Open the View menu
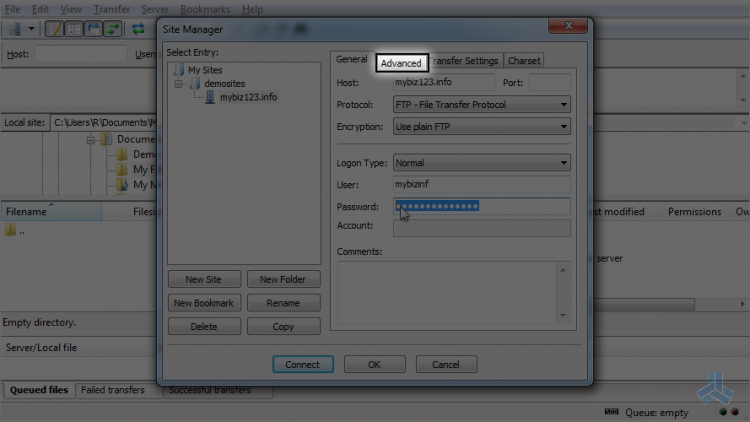This screenshot has height=422, width=750. click(x=71, y=9)
